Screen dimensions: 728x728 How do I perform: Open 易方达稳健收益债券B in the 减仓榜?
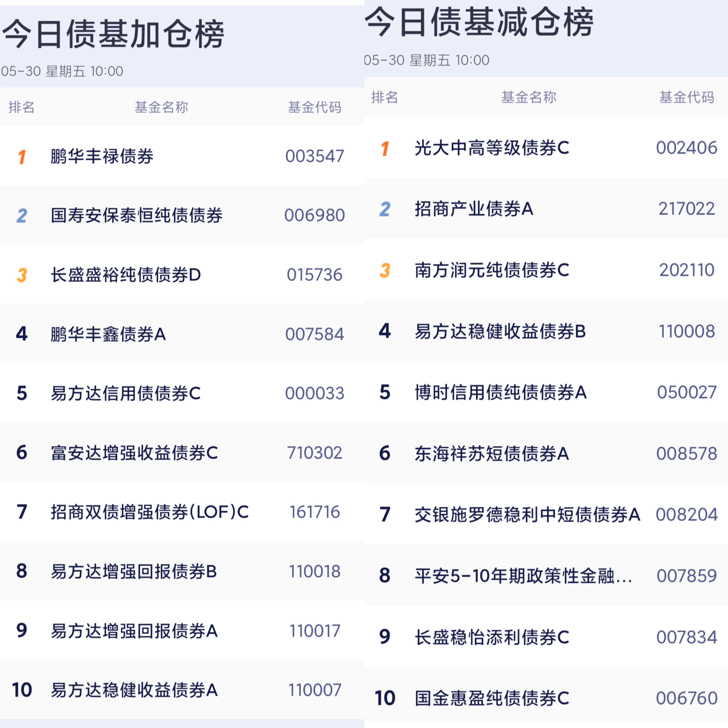click(500, 331)
